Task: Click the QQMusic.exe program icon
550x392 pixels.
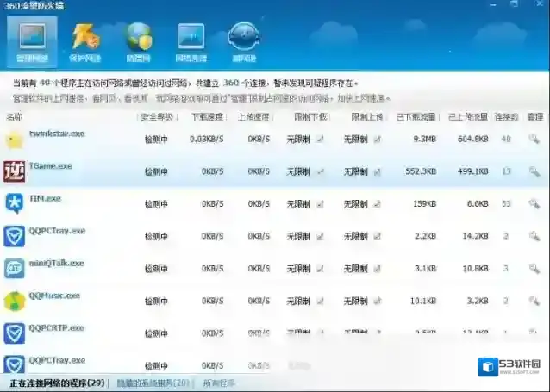Action: (x=15, y=301)
